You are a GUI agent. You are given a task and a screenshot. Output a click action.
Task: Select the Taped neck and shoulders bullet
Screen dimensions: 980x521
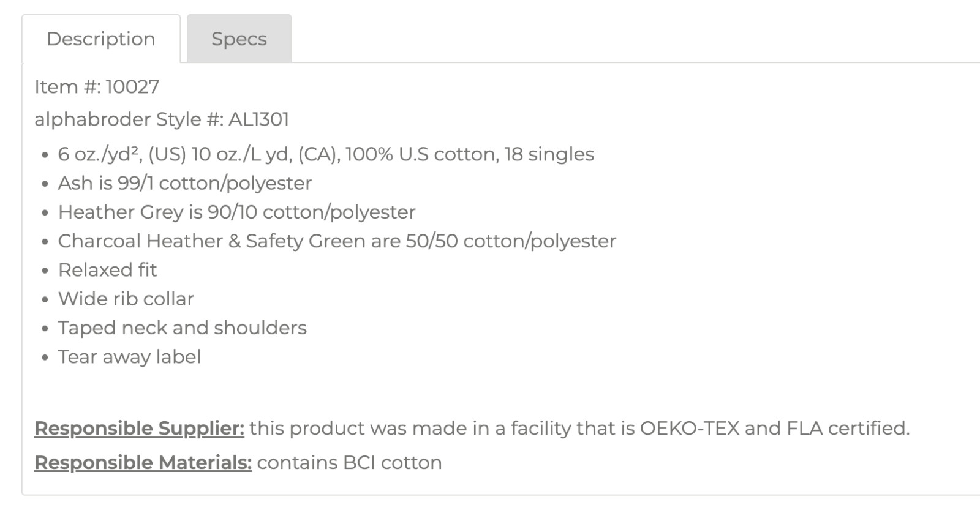182,328
